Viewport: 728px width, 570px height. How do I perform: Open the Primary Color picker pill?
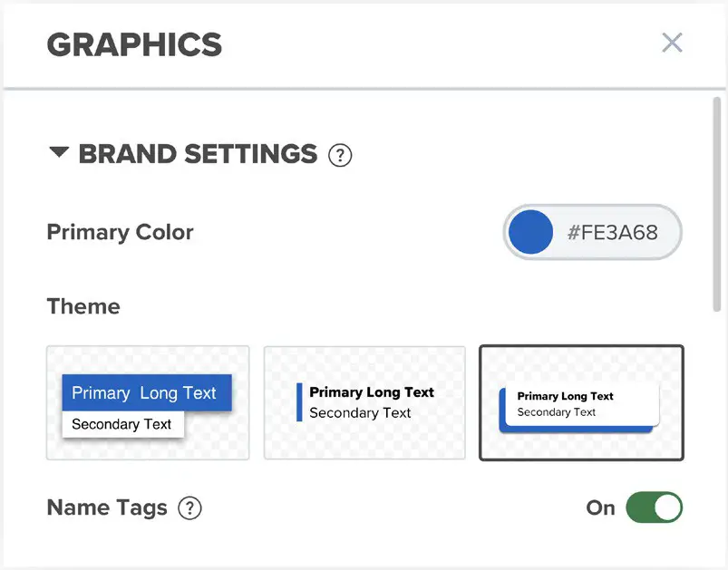pyautogui.click(x=591, y=232)
